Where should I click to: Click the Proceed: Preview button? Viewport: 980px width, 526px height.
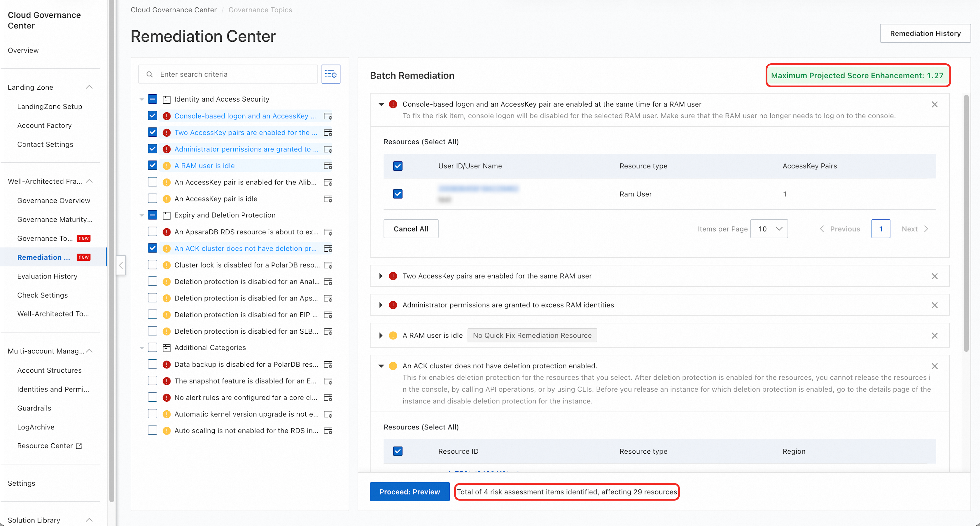click(x=409, y=492)
